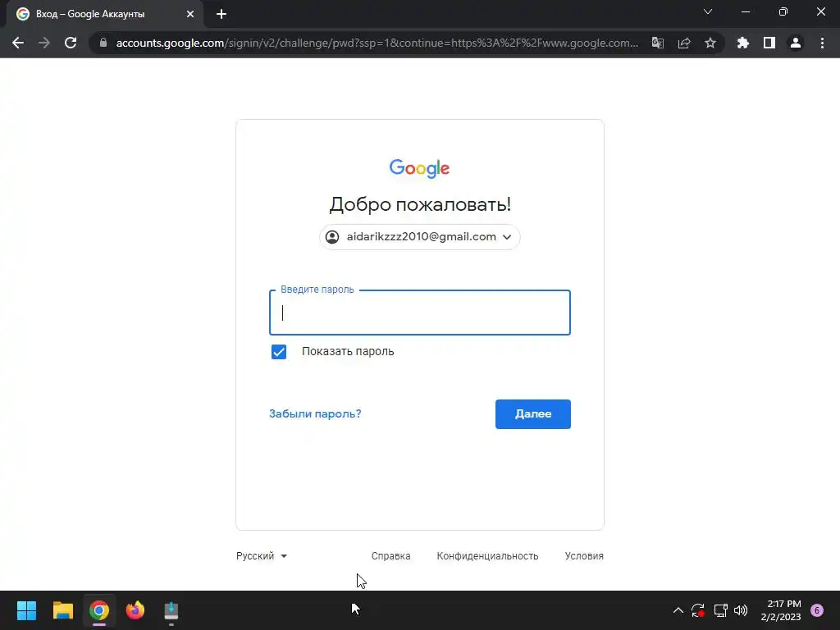Open the Windows Start menu
Screen dimensions: 840x630
click(26, 610)
